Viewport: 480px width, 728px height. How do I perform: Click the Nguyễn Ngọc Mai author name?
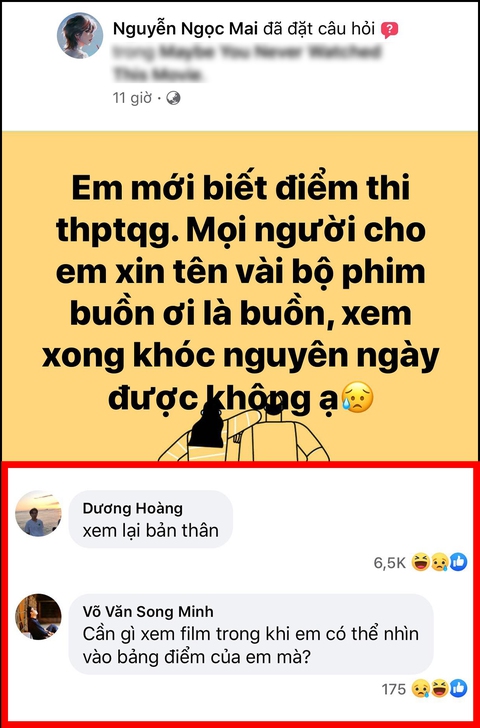(x=185, y=29)
